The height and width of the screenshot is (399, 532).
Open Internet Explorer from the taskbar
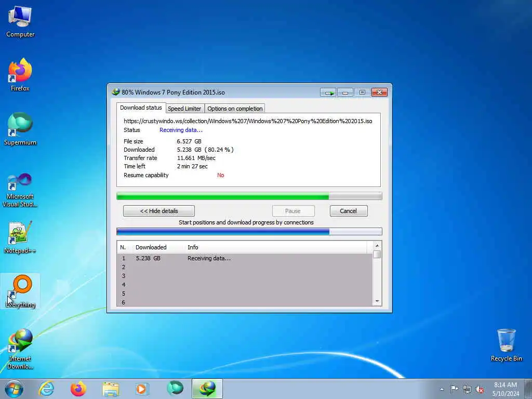[x=46, y=389]
